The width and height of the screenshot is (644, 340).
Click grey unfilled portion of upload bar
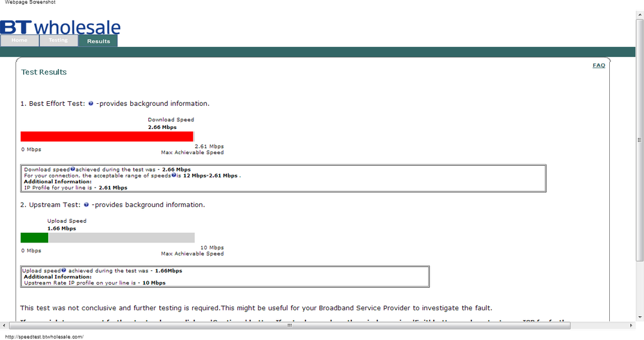pyautogui.click(x=122, y=237)
